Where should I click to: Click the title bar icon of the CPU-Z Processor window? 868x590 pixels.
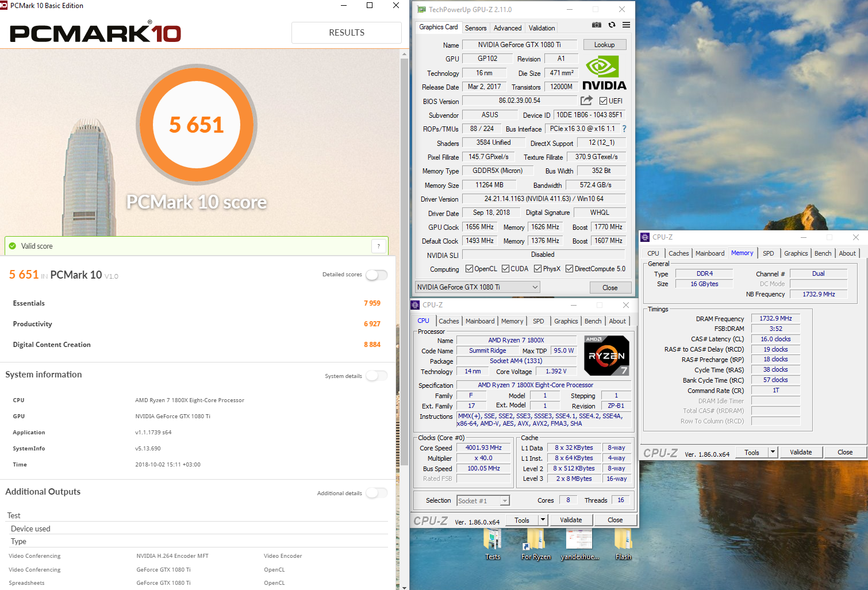(x=415, y=305)
